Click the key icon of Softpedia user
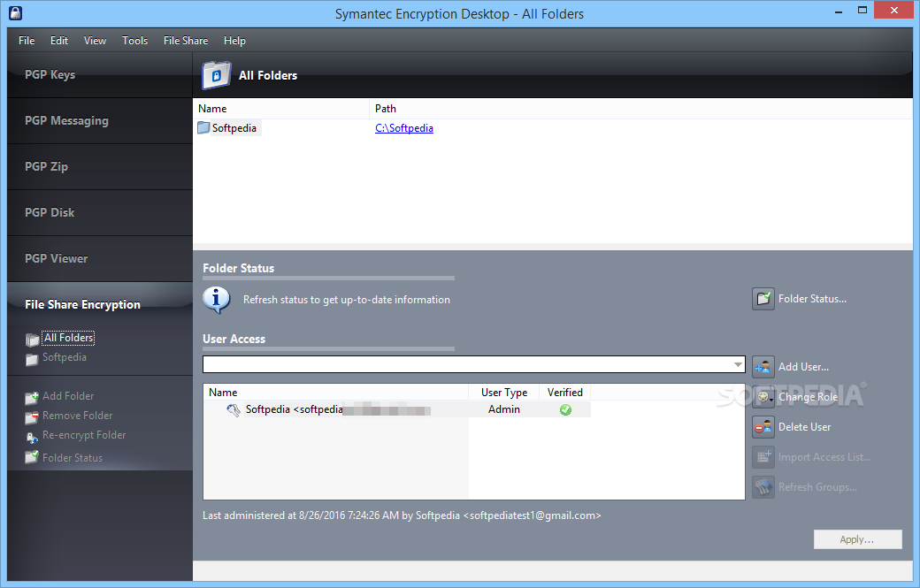The height and width of the screenshot is (588, 920). 234,409
